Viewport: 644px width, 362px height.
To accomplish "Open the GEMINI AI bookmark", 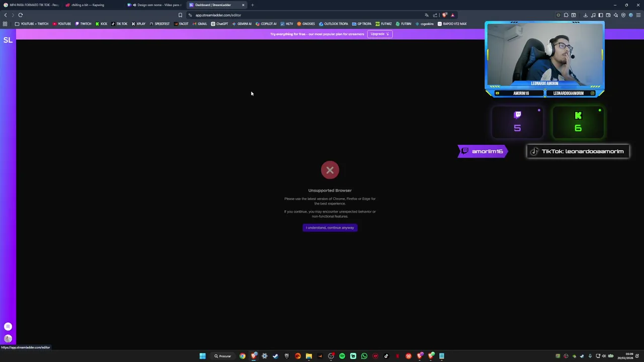I will pos(242,24).
